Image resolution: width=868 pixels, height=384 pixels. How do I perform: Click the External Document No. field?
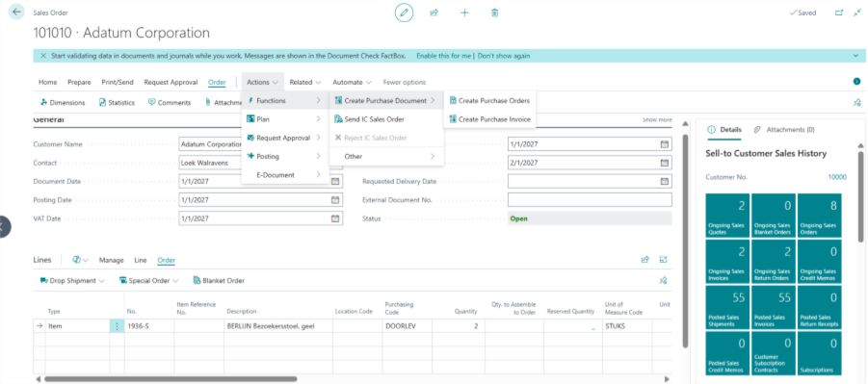click(x=590, y=200)
